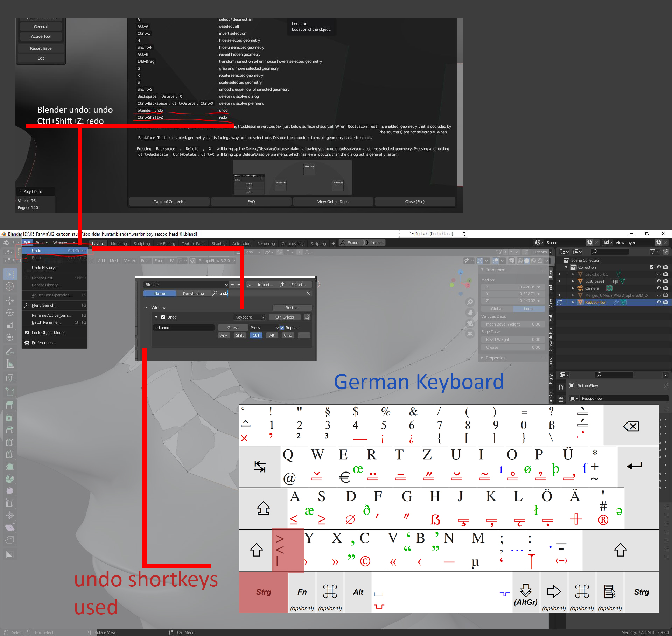This screenshot has height=636, width=672.
Task: Toggle camera view gizmo icon
Action: (470, 323)
